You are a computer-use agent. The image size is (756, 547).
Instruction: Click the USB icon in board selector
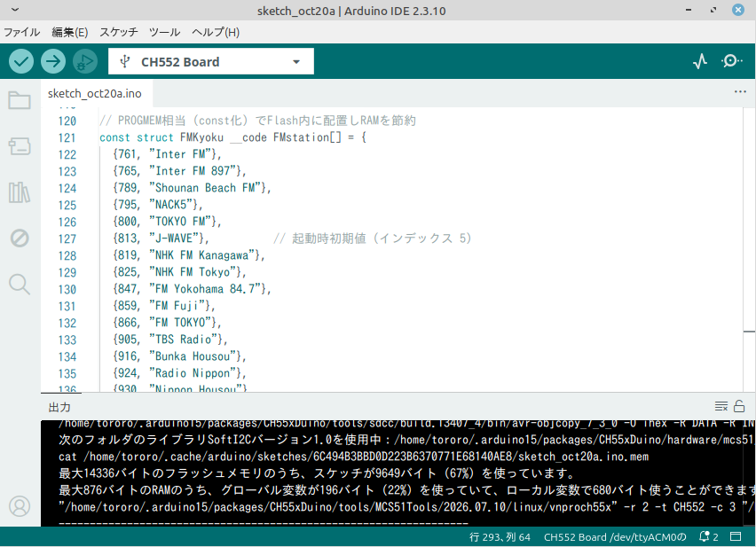pos(125,62)
